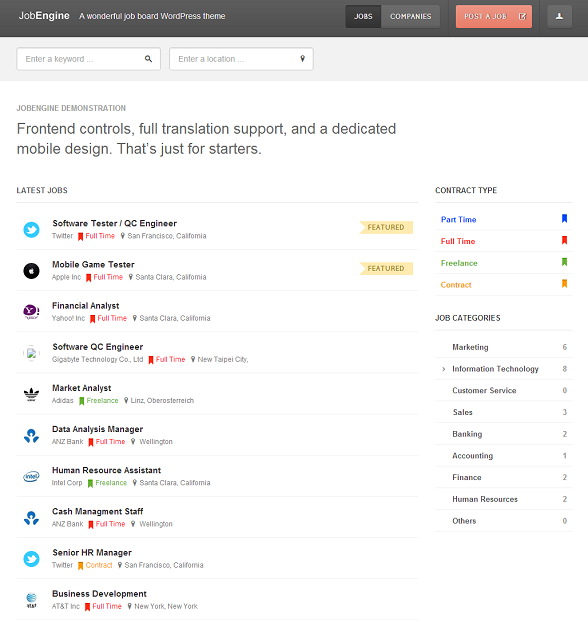Click the AT&T logo beside Business Development
This screenshot has height=643, width=588.
[x=31, y=600]
